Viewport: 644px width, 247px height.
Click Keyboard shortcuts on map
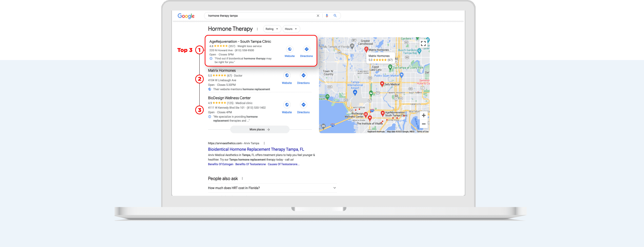[x=376, y=132]
